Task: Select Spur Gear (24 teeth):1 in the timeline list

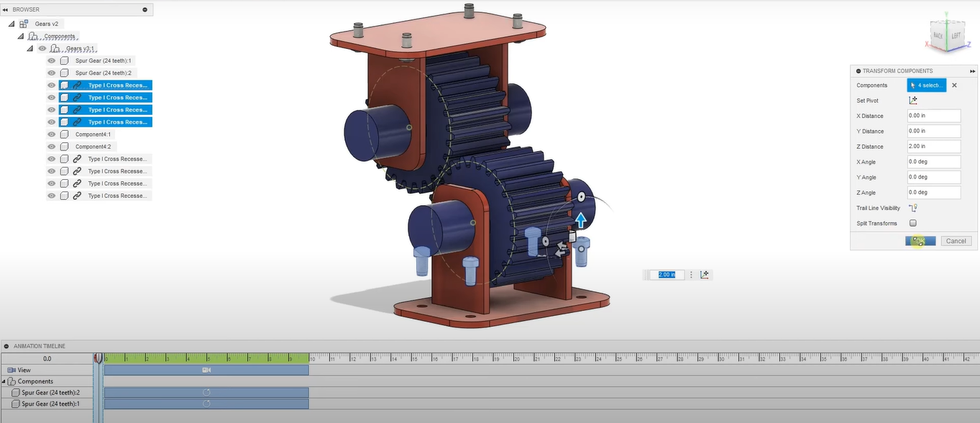Action: pos(50,404)
